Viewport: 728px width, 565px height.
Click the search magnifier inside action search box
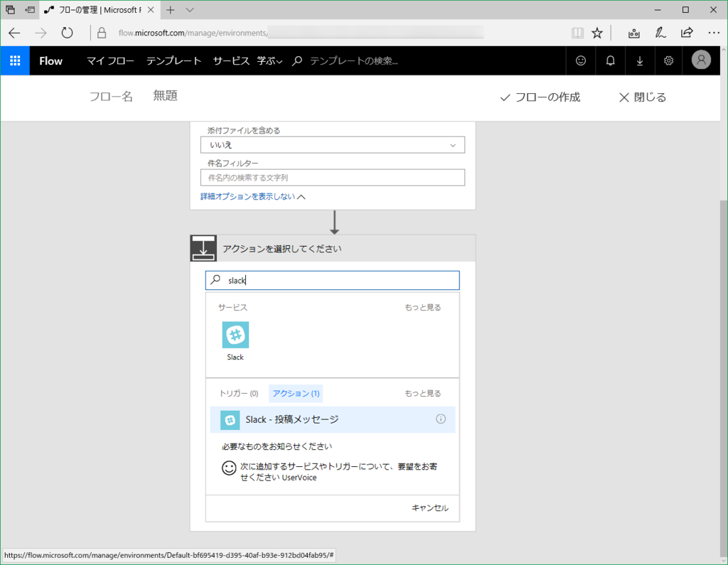click(x=215, y=280)
